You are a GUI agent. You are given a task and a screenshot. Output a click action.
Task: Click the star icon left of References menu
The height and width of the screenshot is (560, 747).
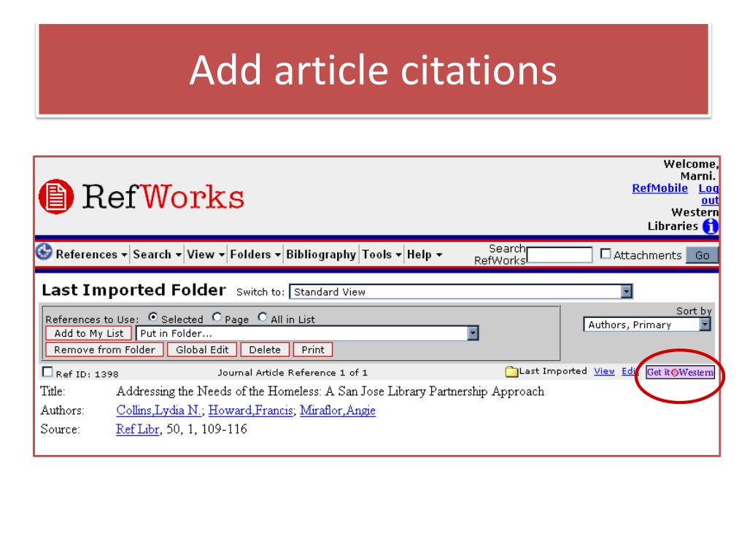pyautogui.click(x=44, y=252)
